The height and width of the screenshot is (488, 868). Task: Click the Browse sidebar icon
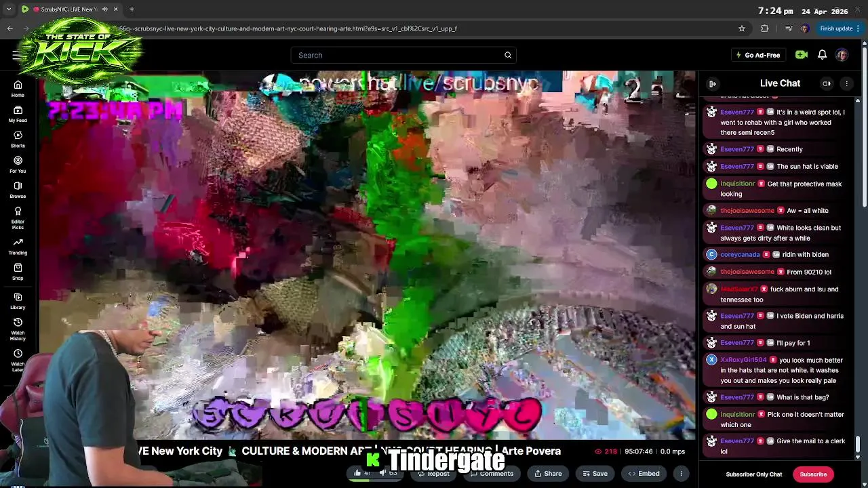[18, 190]
